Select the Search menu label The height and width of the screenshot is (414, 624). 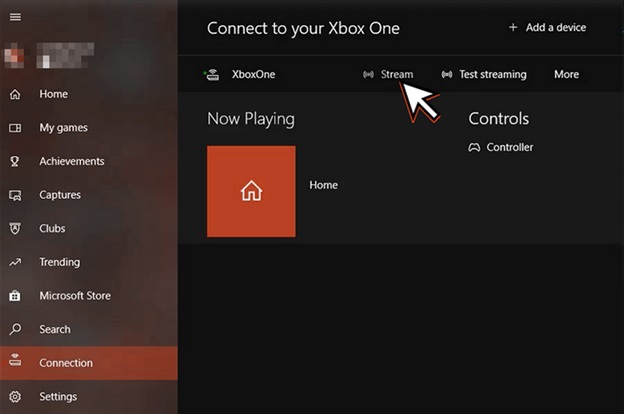point(55,330)
